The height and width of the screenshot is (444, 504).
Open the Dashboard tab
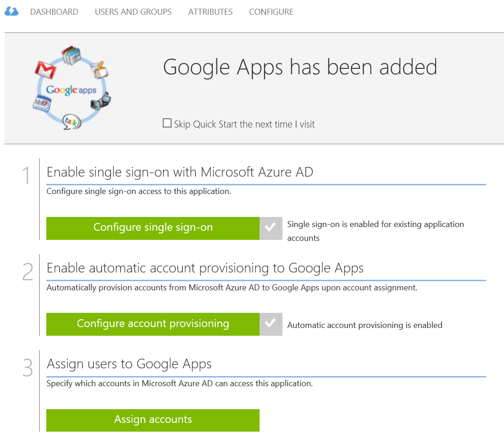pyautogui.click(x=54, y=12)
